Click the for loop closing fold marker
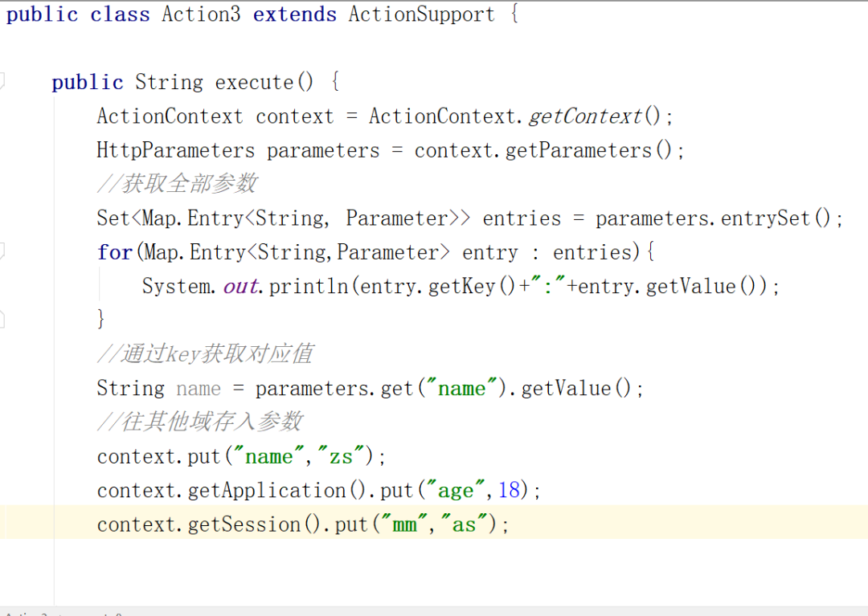 pos(2,319)
